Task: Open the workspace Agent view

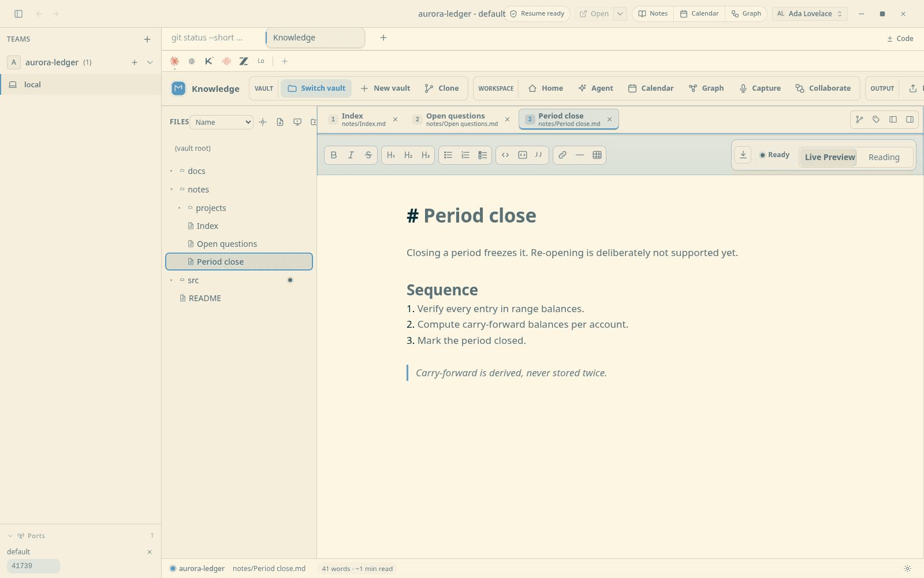Action: (596, 88)
